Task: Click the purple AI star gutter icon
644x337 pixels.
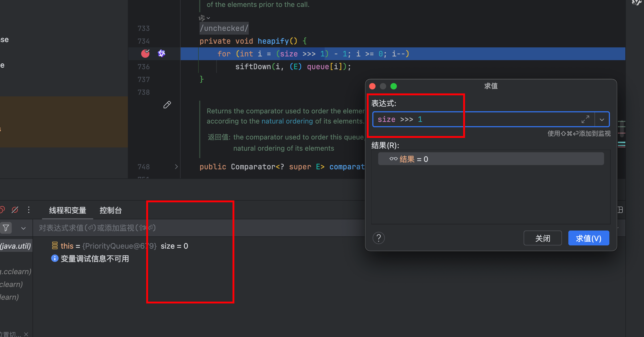Action: [x=161, y=54]
